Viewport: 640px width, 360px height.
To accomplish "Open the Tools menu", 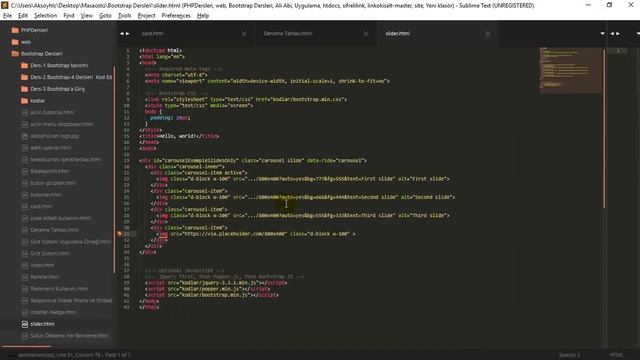I will coord(124,16).
